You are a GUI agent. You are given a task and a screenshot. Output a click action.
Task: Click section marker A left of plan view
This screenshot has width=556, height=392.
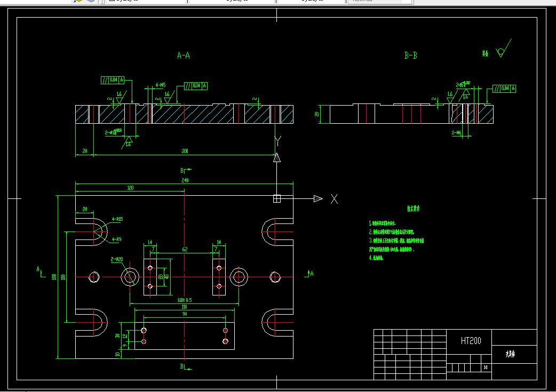click(x=38, y=269)
